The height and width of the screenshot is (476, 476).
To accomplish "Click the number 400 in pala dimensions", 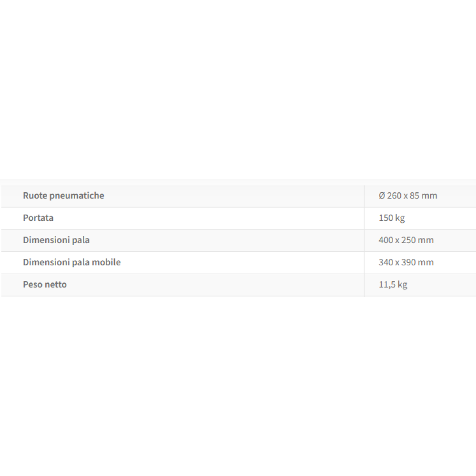I will tap(386, 240).
